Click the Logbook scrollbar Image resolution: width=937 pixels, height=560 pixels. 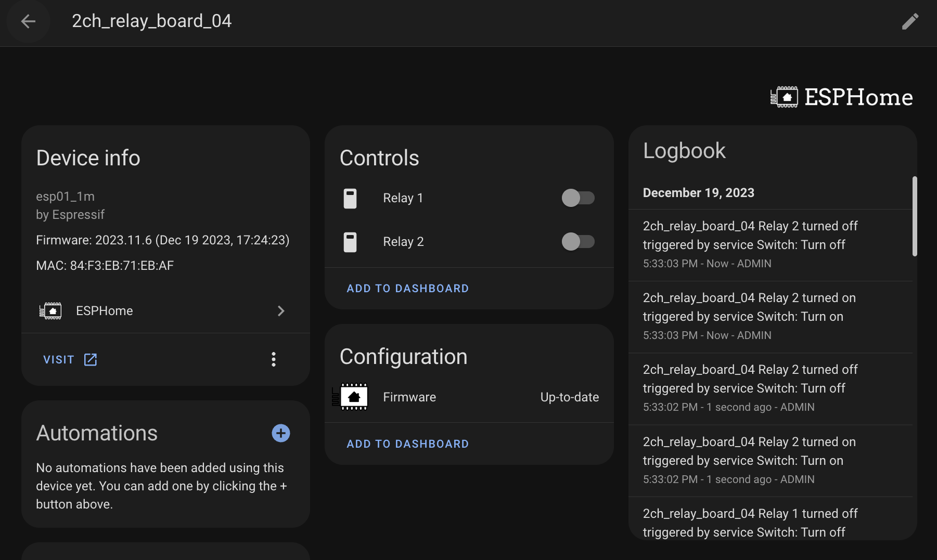tap(914, 216)
